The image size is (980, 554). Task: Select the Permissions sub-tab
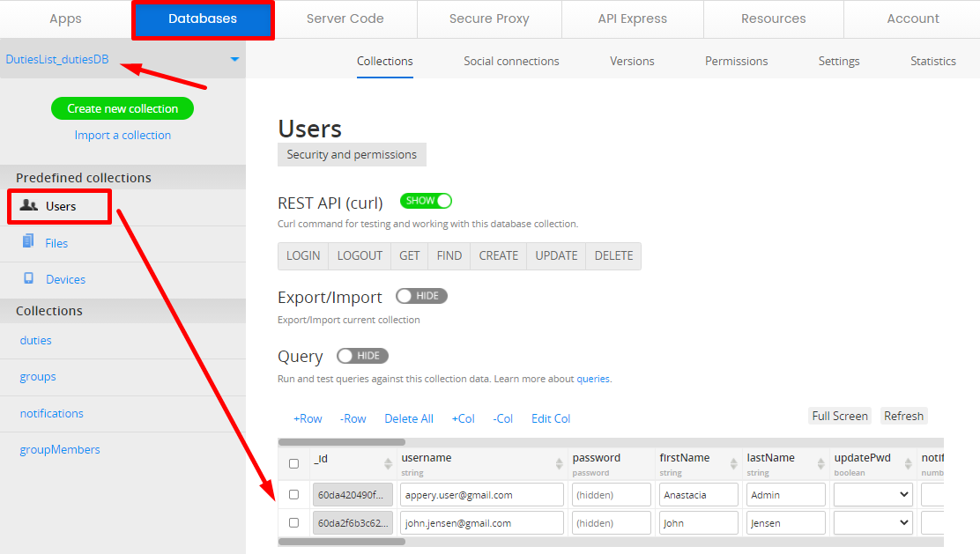point(736,61)
